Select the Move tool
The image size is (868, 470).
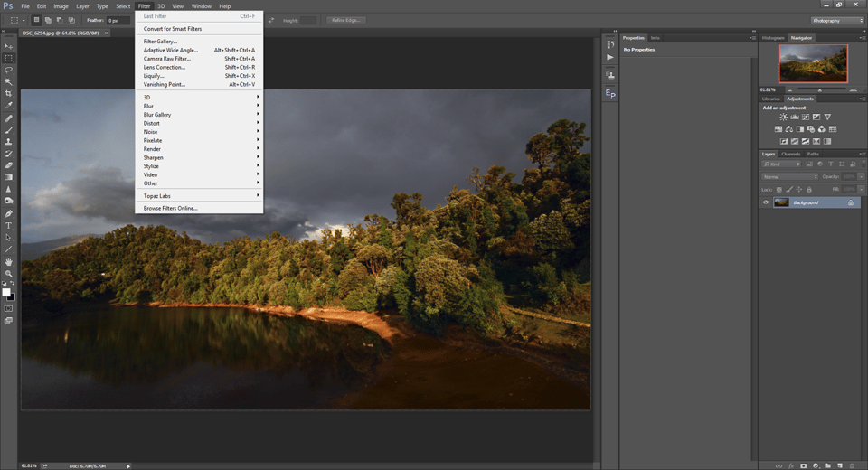8,46
